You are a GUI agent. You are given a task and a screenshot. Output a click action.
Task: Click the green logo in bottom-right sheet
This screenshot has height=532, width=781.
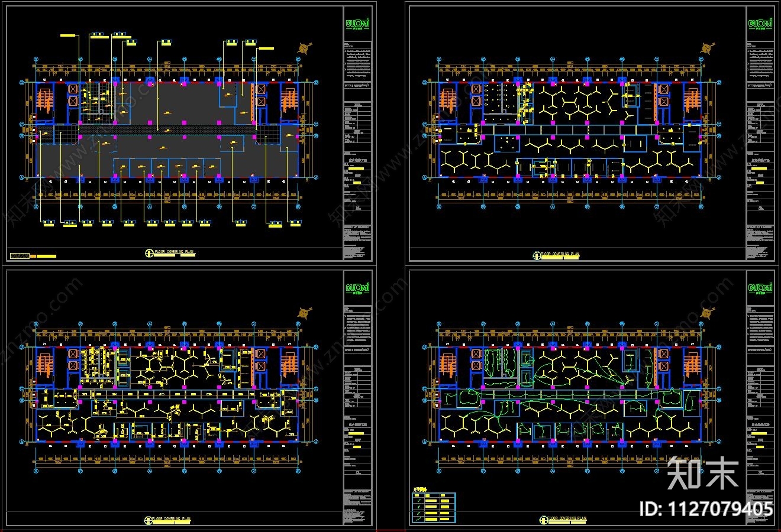[x=759, y=288]
